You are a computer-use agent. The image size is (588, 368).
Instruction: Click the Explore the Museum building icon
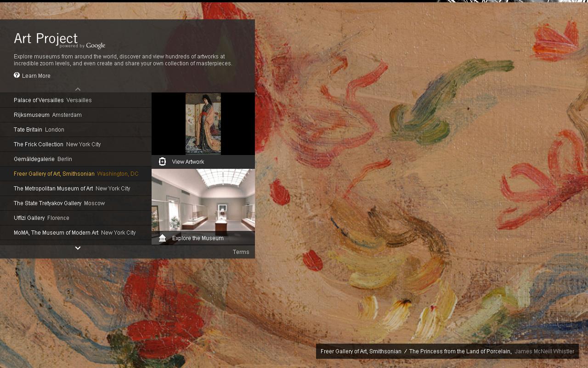pos(162,238)
